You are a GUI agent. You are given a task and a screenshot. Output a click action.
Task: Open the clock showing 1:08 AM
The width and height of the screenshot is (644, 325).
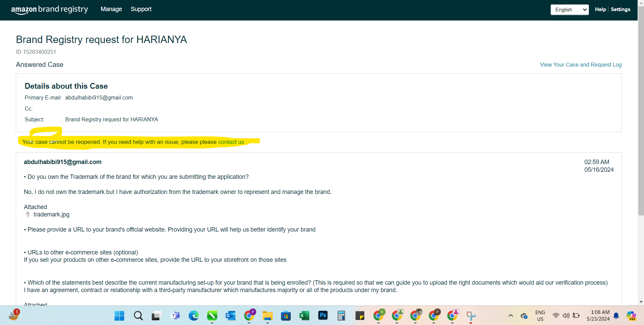click(598, 316)
